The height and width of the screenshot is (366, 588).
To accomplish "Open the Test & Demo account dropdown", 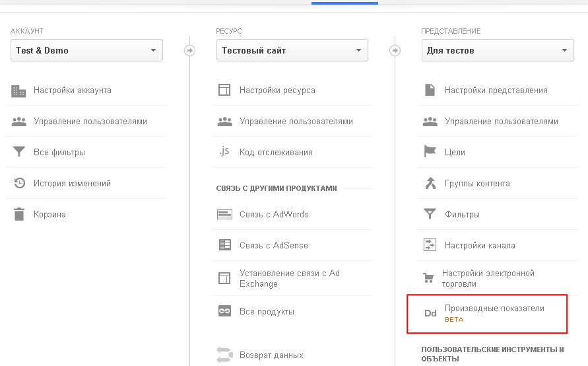I will [86, 50].
